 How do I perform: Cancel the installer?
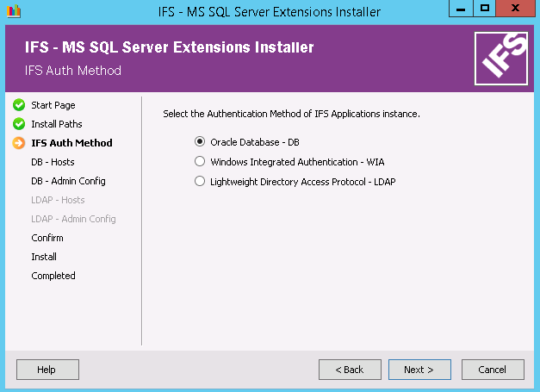pos(492,370)
